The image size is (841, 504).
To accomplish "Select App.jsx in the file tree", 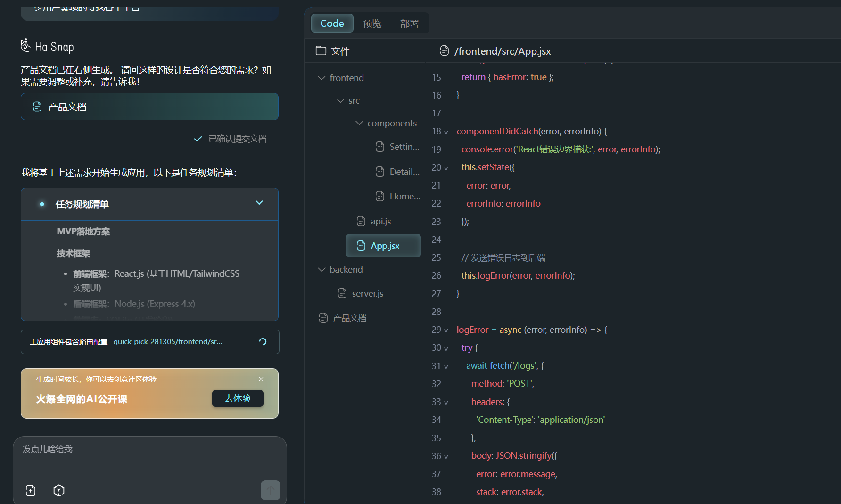I will (x=383, y=246).
